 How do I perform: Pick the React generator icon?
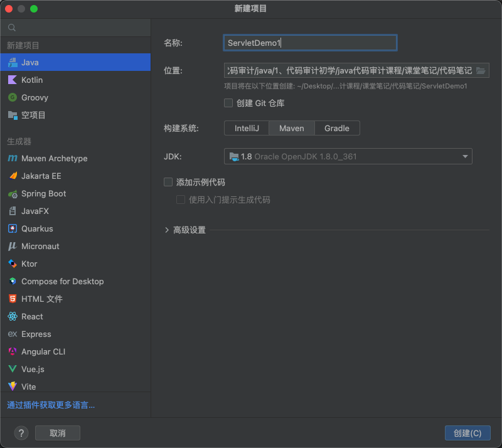pyautogui.click(x=12, y=316)
